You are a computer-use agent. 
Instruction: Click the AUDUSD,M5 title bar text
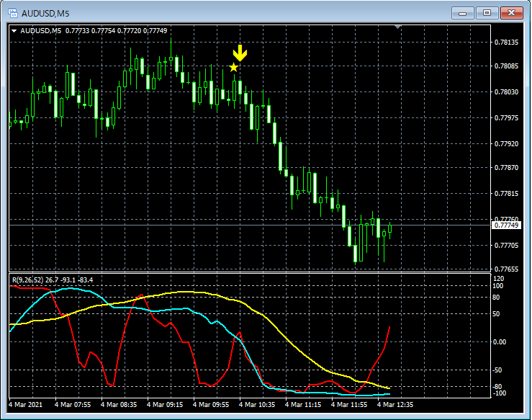45,13
